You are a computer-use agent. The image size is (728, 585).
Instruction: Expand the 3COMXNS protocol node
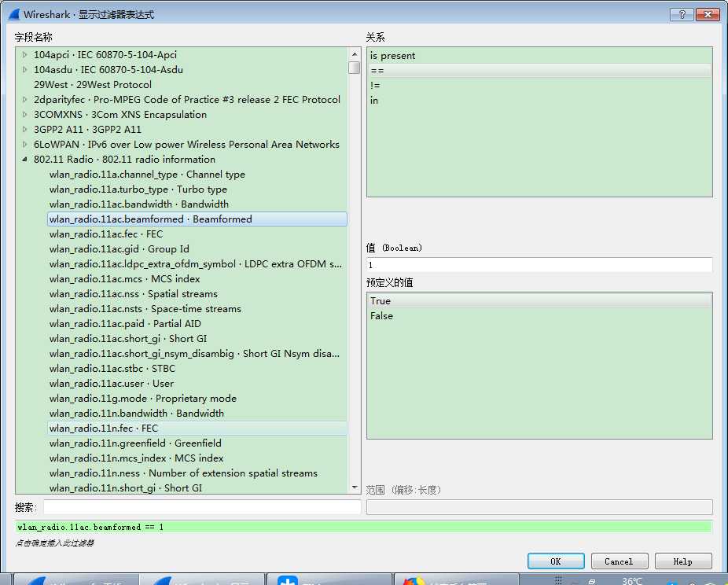point(24,114)
